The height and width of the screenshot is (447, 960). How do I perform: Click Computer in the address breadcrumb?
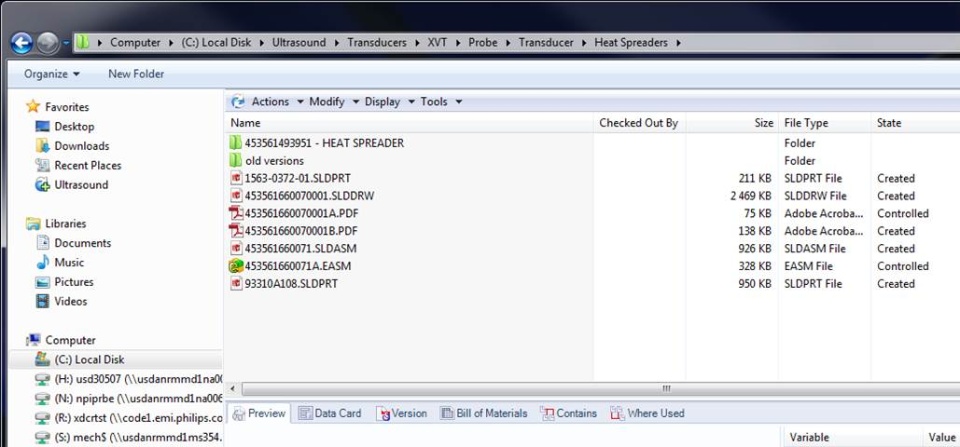[x=135, y=42]
